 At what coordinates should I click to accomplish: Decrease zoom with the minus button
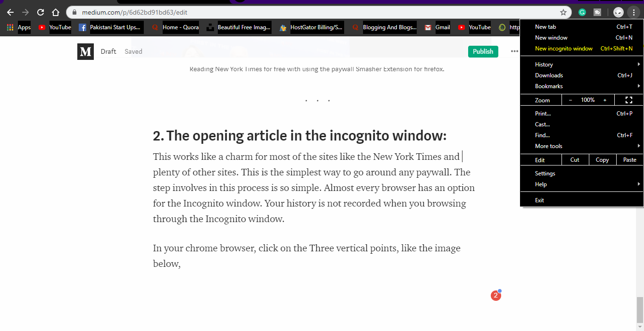point(570,100)
